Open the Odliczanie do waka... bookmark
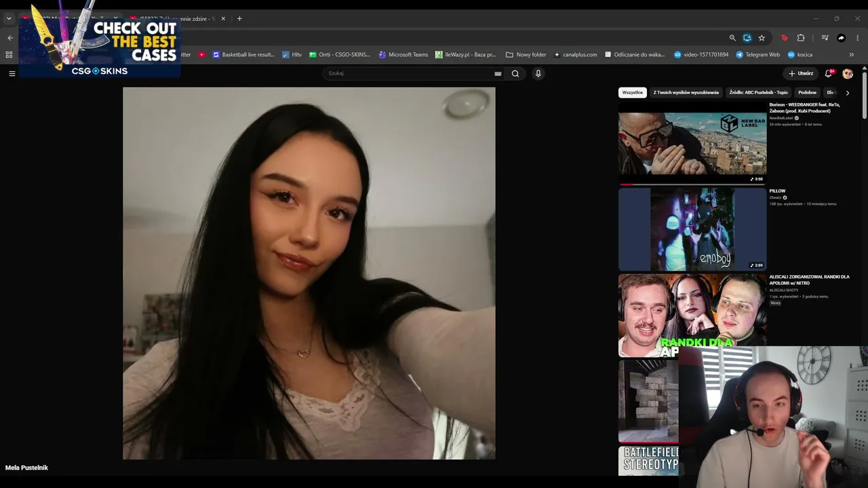Viewport: 868px width, 488px height. (x=635, y=55)
